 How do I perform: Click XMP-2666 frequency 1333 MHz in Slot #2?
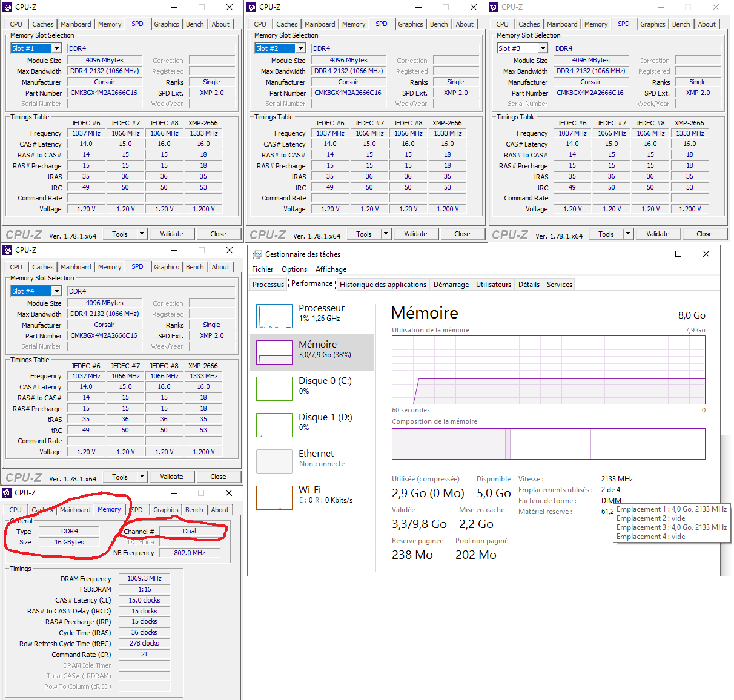pos(448,133)
